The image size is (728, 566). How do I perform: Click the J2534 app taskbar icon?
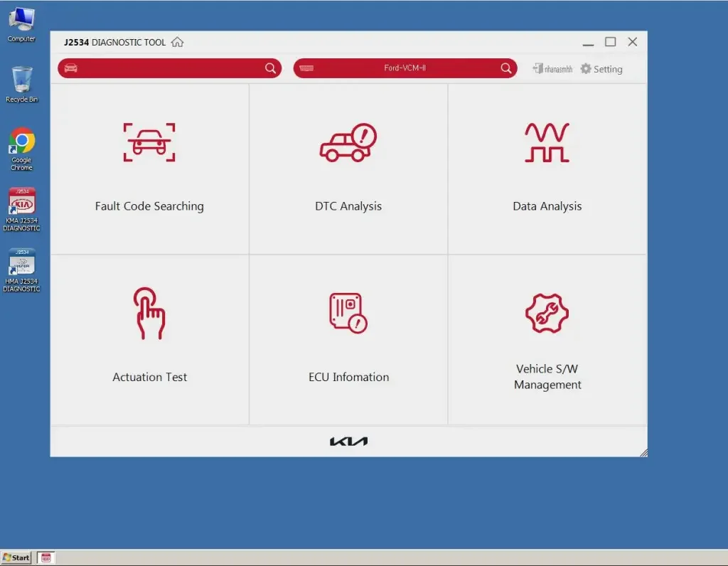46,557
